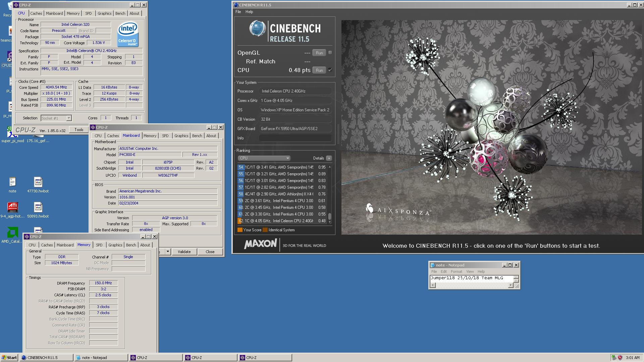644x362 pixels.
Task: Click the system clock 3:01 AM
Action: click(633, 358)
